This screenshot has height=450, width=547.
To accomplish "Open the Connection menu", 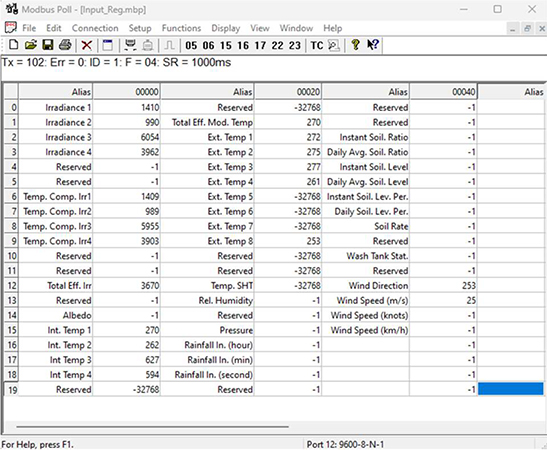I will coord(95,28).
